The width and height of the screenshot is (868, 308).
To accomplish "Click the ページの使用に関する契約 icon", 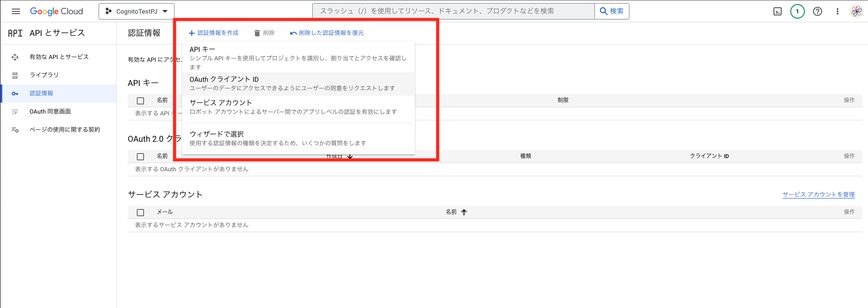I will point(15,129).
